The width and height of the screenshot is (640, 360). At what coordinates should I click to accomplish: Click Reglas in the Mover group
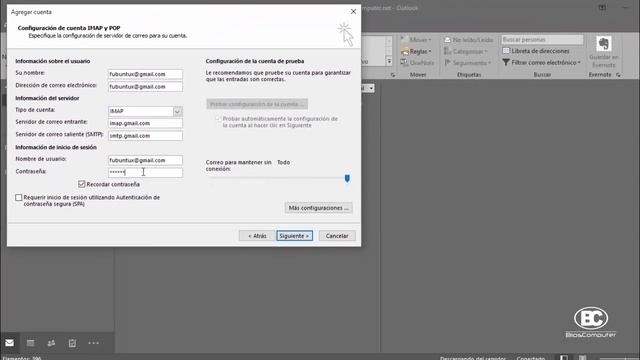pyautogui.click(x=416, y=51)
